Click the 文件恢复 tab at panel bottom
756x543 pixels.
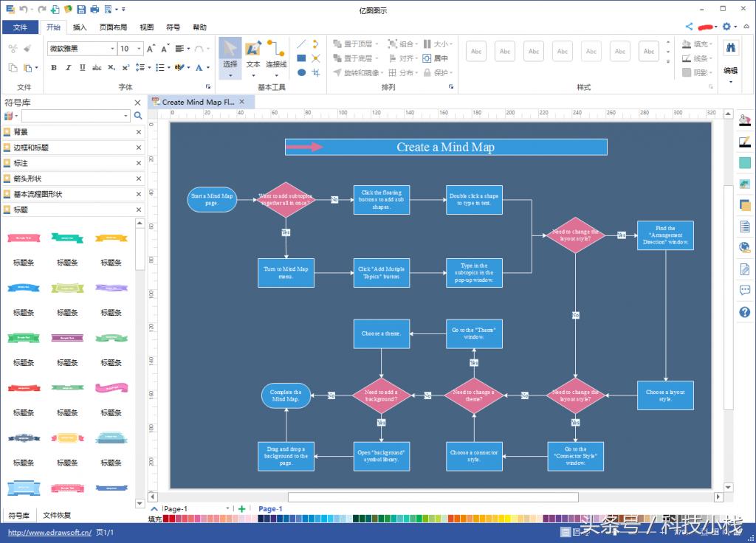click(x=58, y=515)
